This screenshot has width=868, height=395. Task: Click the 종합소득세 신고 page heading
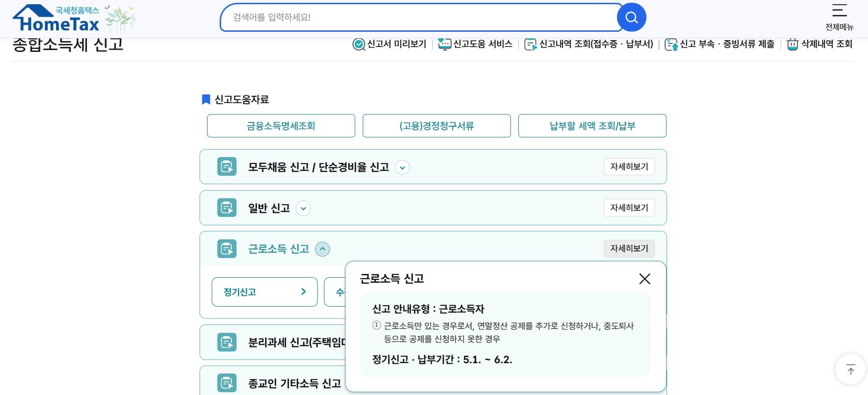[x=68, y=45]
